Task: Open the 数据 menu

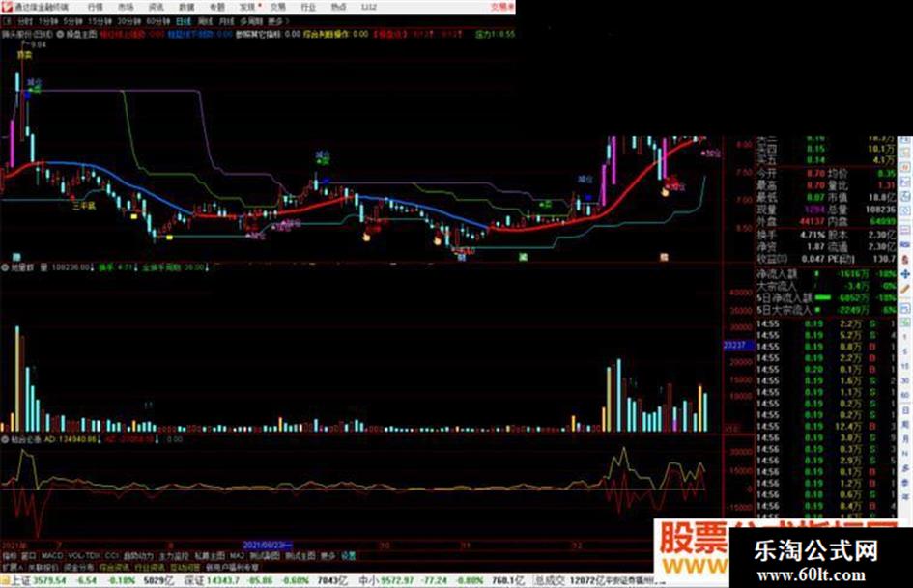Action: point(186,7)
